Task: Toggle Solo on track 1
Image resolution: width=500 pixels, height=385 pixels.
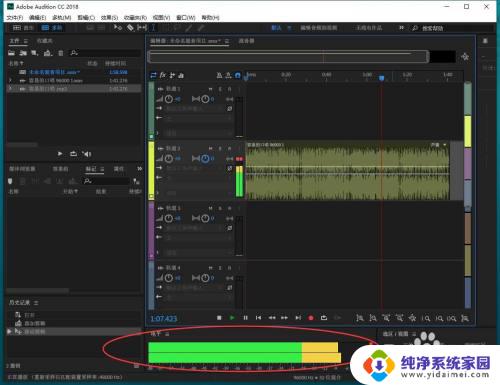Action: pyautogui.click(x=220, y=89)
